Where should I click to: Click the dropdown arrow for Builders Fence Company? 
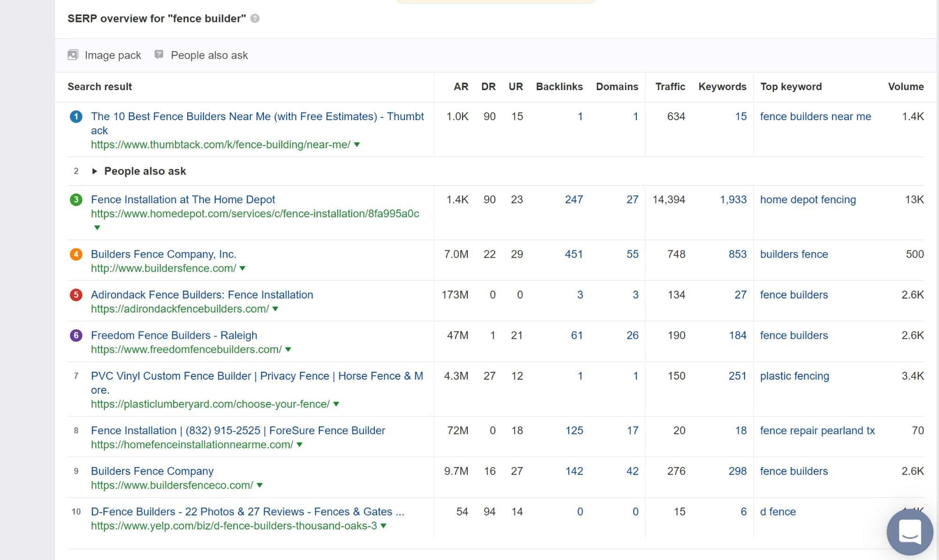point(261,485)
